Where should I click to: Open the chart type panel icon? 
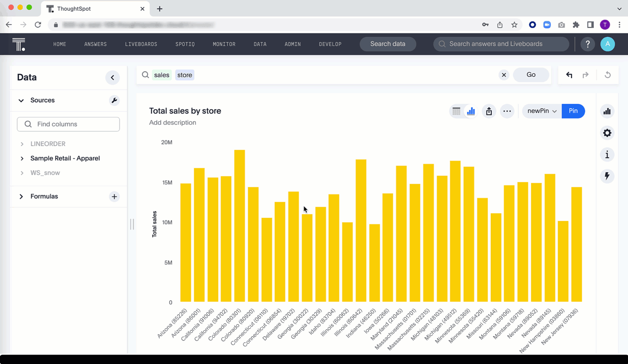[x=607, y=112]
